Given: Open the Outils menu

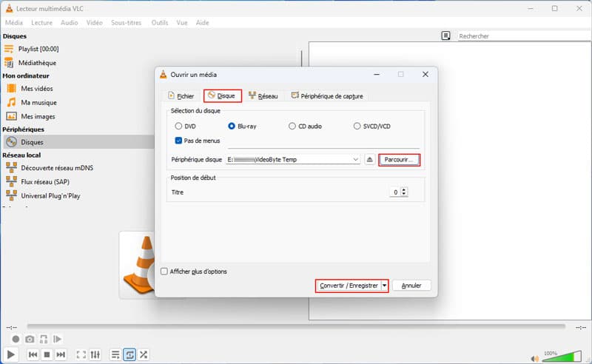Looking at the screenshot, I should point(160,23).
